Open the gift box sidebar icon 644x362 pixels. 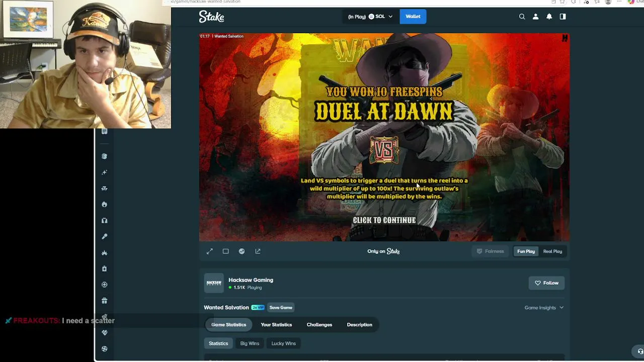click(x=105, y=301)
